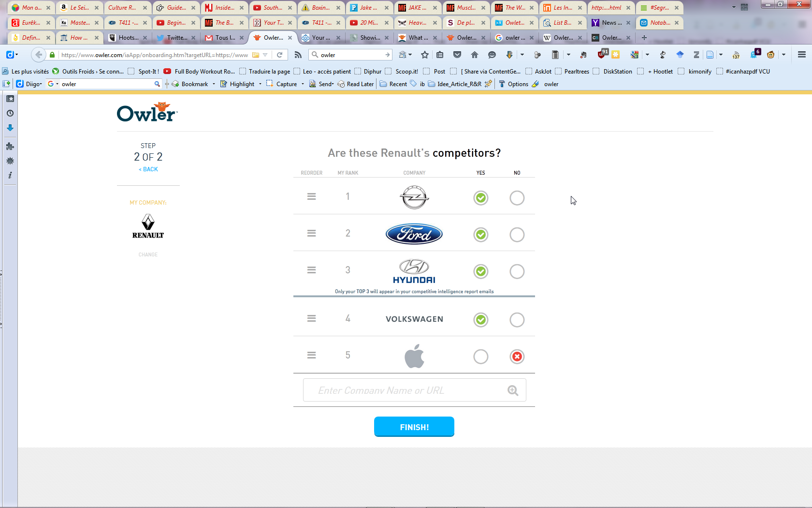Open the Pocket save icon
The height and width of the screenshot is (508, 812).
coord(457,55)
